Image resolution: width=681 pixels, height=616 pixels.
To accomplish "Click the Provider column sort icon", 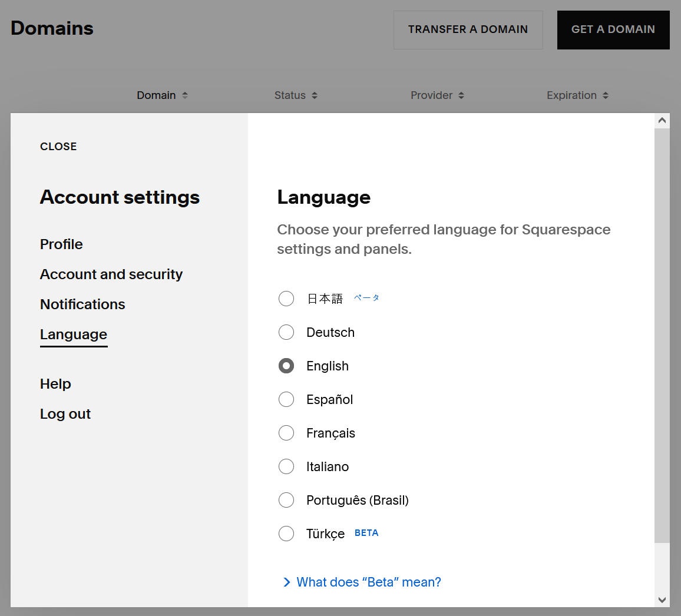I will [x=461, y=95].
